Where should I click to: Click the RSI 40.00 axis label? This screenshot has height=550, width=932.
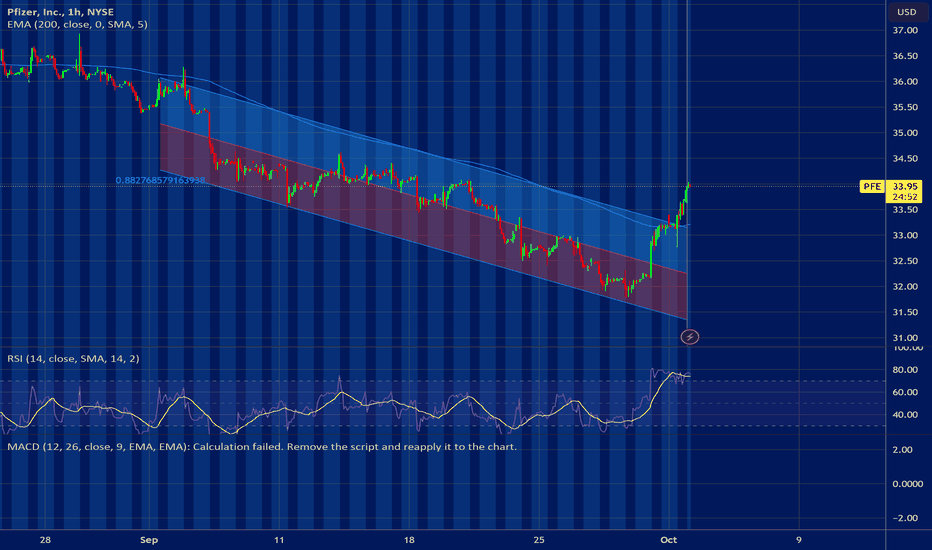pos(905,415)
